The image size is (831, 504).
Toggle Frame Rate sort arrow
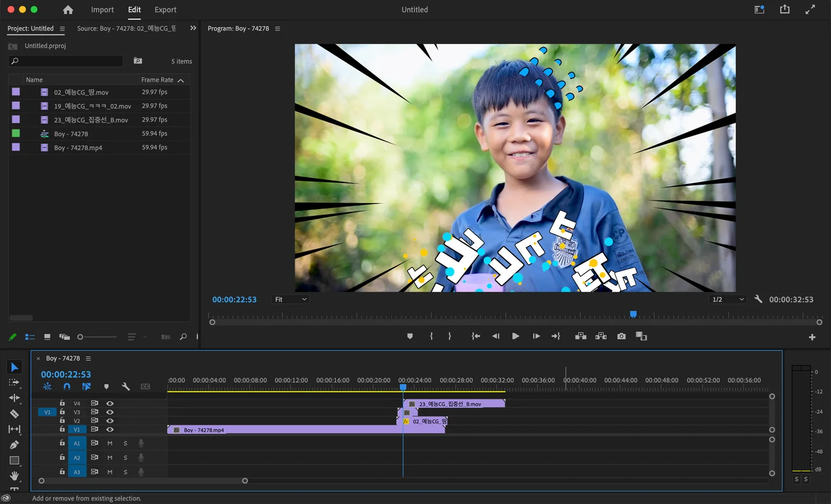coord(181,80)
